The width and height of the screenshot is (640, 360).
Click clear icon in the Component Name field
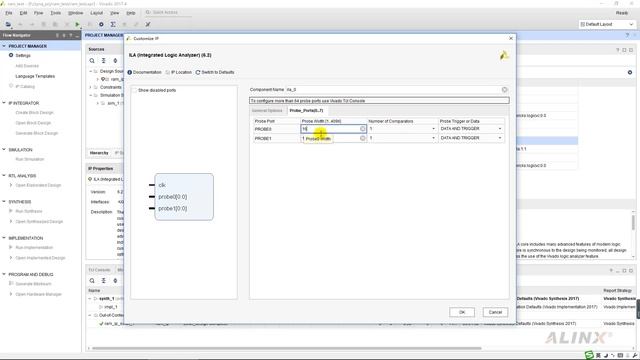click(504, 89)
